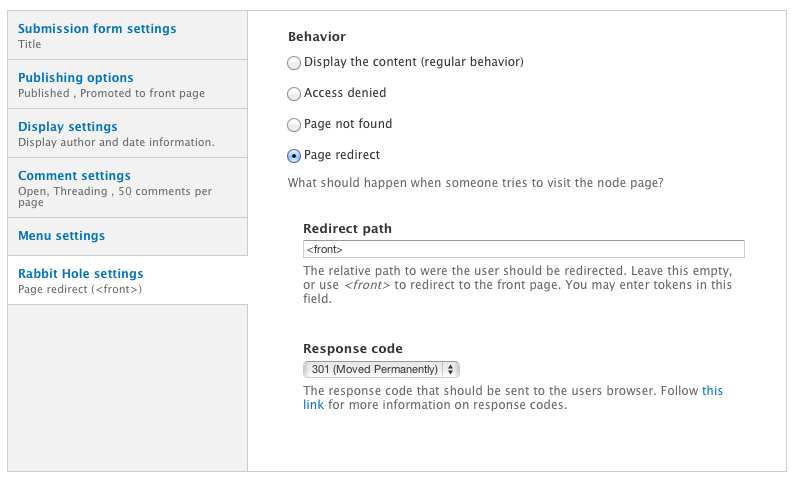
Task: Click 'Display author and date information.' summary
Action: coord(116,142)
